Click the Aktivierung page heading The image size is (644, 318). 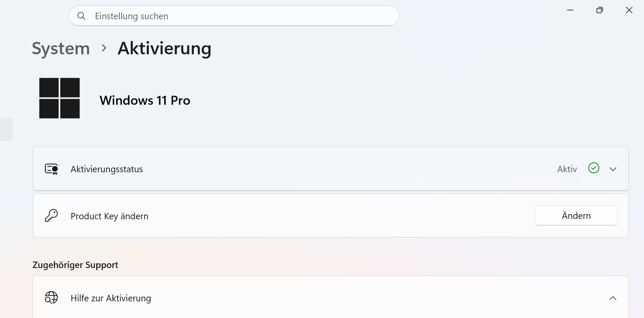165,48
